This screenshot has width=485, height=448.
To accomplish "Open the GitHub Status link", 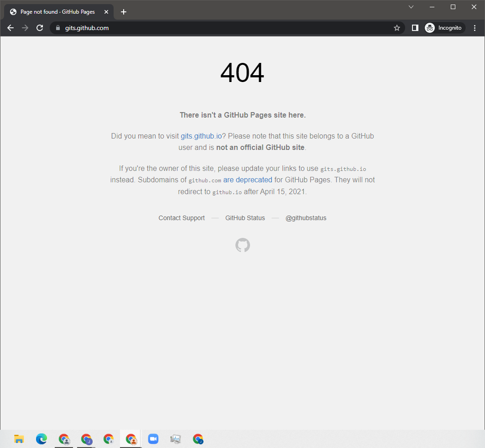I will 245,218.
